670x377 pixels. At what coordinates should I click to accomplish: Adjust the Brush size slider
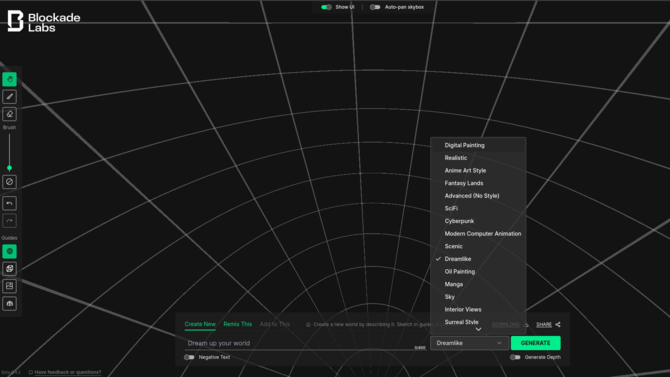(x=9, y=168)
